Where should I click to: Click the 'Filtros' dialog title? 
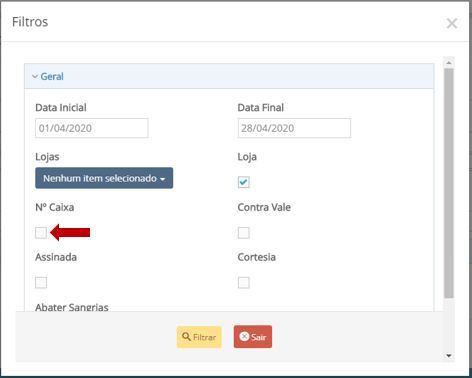click(30, 22)
